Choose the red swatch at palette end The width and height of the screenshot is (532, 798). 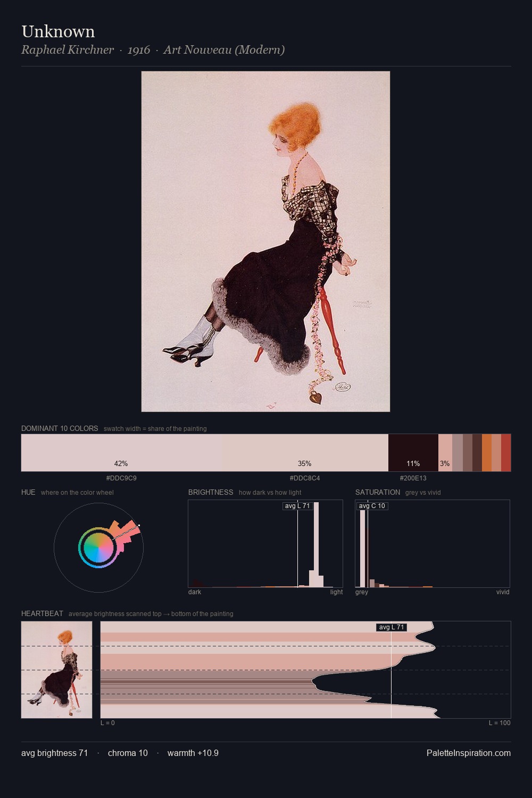[x=506, y=453]
